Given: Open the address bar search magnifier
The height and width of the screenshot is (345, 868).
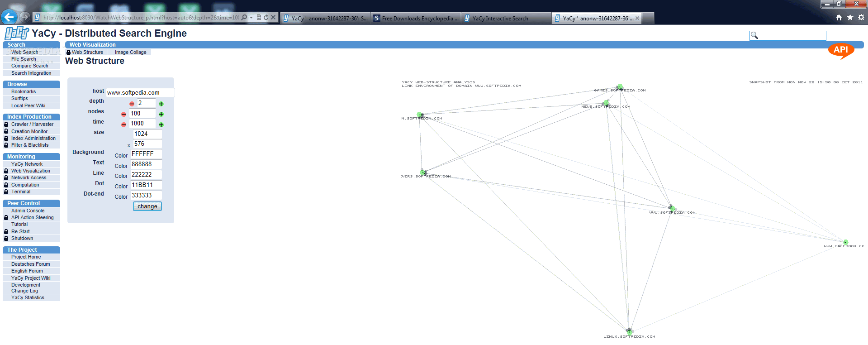Looking at the screenshot, I should point(244,17).
